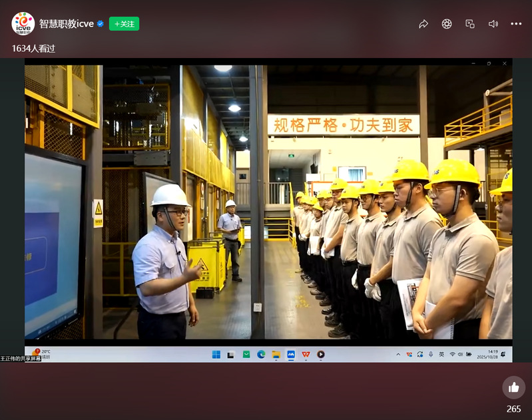Share this live stream via arrow icon
Viewport: 532px width, 420px height.
[x=423, y=24]
